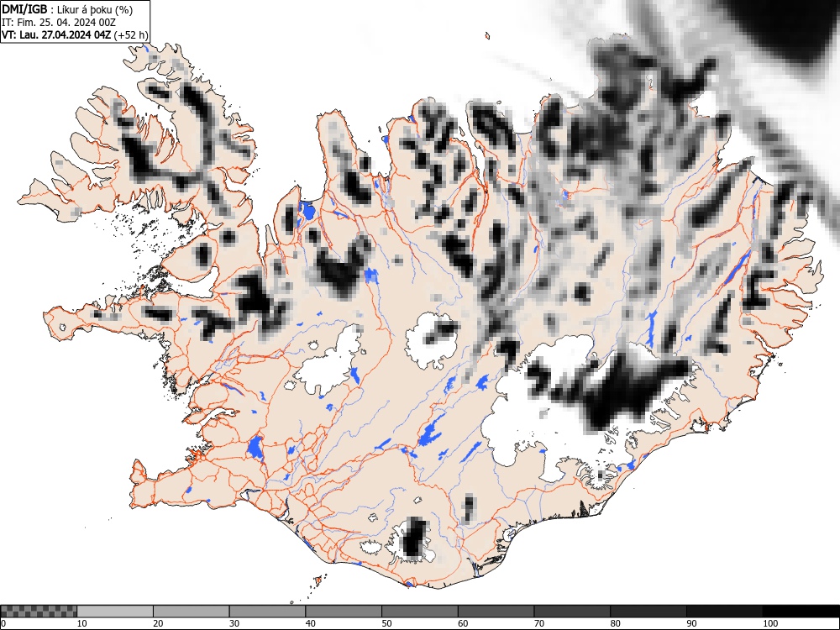Click the 'IT: Fim. 25. 04. 2024 00Z' line
840x630 pixels.
pyautogui.click(x=59, y=23)
